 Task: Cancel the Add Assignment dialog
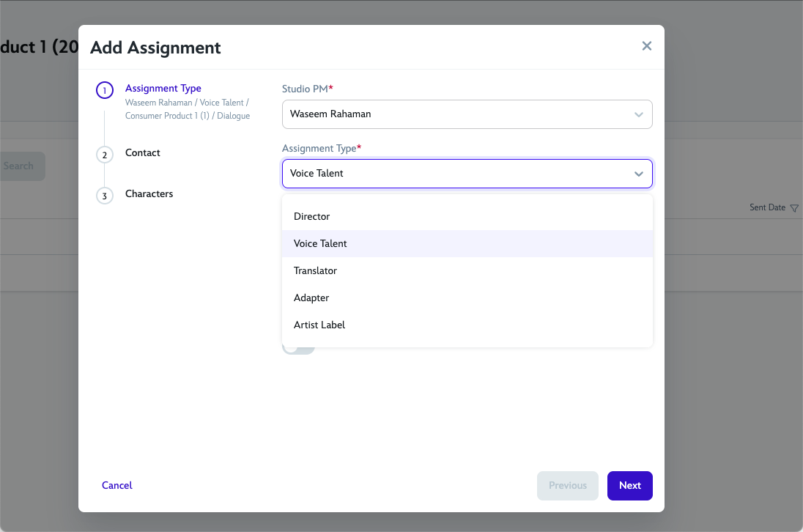tap(116, 485)
